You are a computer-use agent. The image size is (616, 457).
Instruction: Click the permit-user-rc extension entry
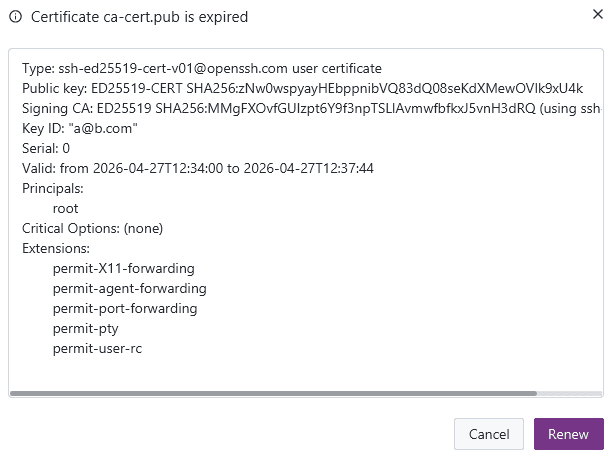click(x=97, y=349)
